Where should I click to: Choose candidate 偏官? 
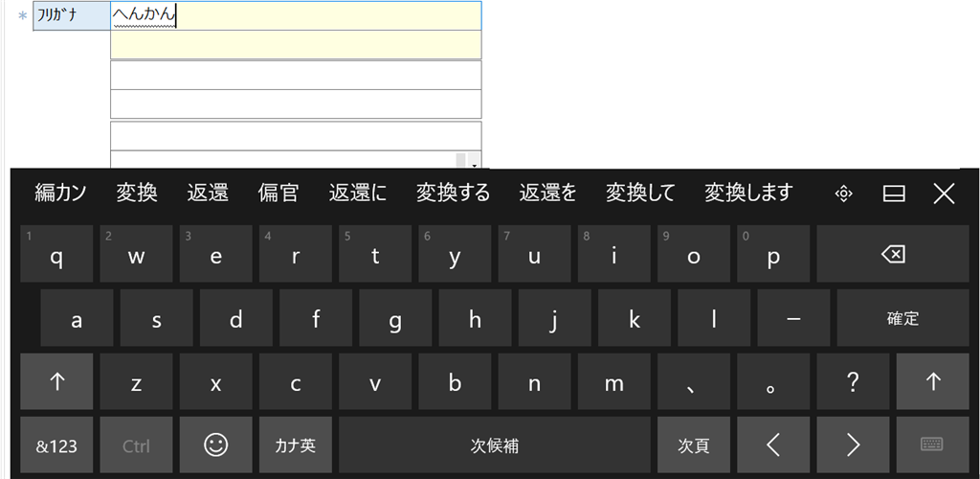point(278,193)
